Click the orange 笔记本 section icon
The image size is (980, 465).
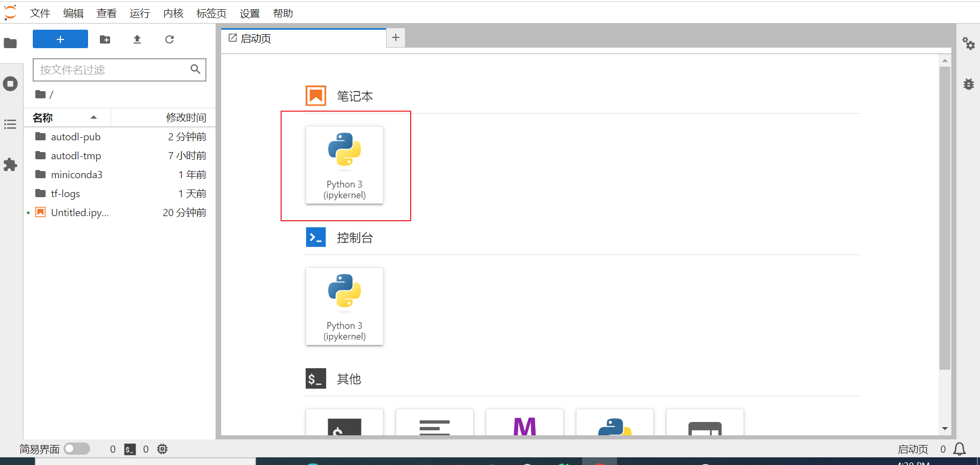pos(316,96)
